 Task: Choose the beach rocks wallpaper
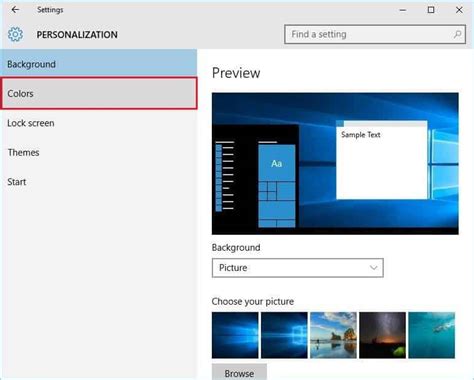(333, 335)
